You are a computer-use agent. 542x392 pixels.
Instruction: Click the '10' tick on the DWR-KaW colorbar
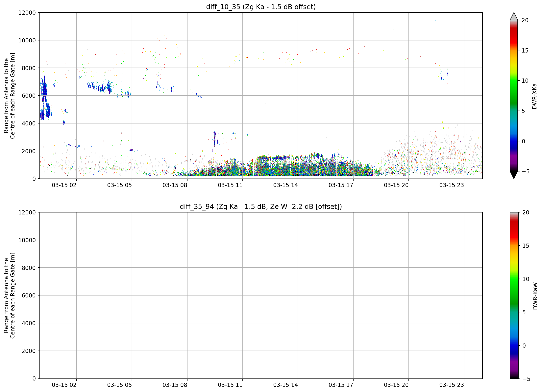click(x=526, y=279)
